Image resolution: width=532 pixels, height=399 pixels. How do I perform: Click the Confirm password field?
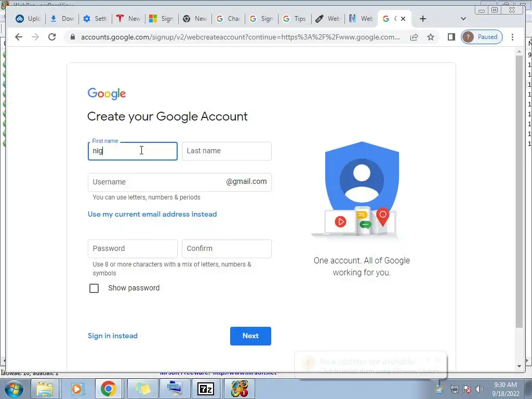(227, 249)
